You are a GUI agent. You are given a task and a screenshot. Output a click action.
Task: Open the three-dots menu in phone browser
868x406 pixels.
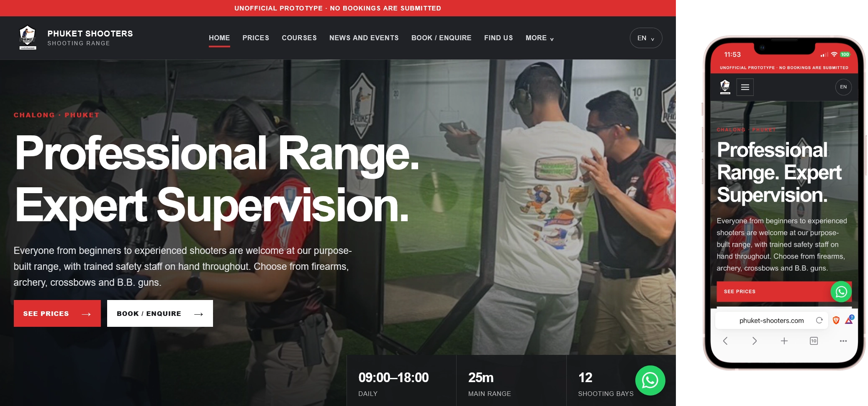(x=843, y=341)
